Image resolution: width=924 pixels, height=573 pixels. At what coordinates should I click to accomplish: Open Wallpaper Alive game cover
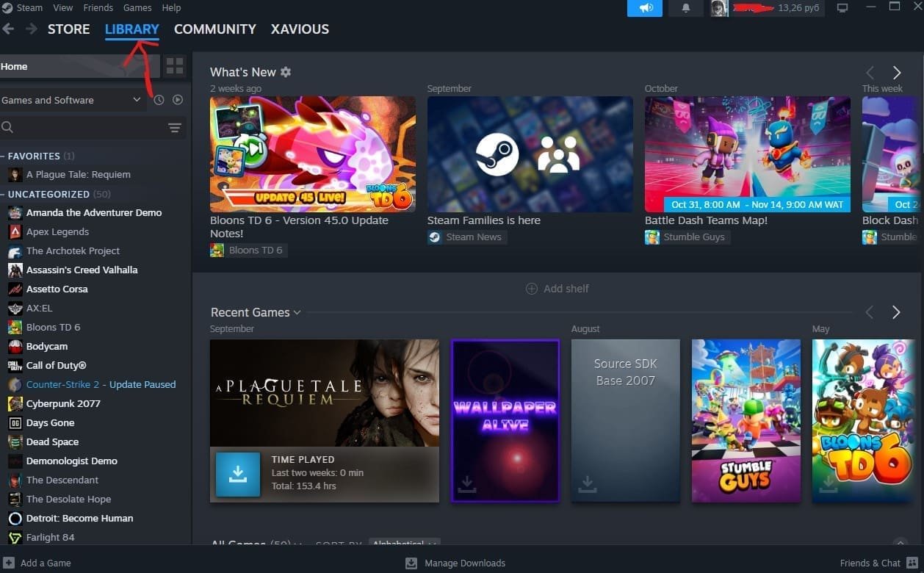(x=505, y=420)
